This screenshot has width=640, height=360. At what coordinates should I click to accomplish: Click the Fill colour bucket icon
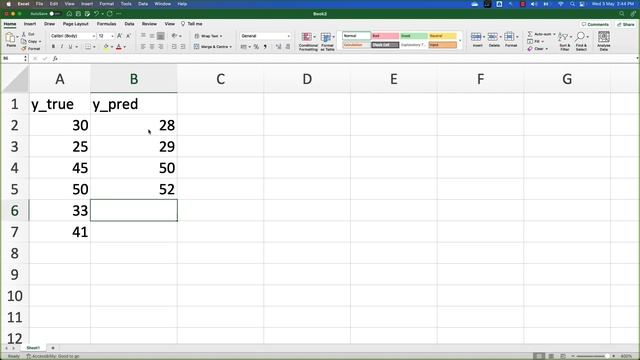(x=106, y=47)
